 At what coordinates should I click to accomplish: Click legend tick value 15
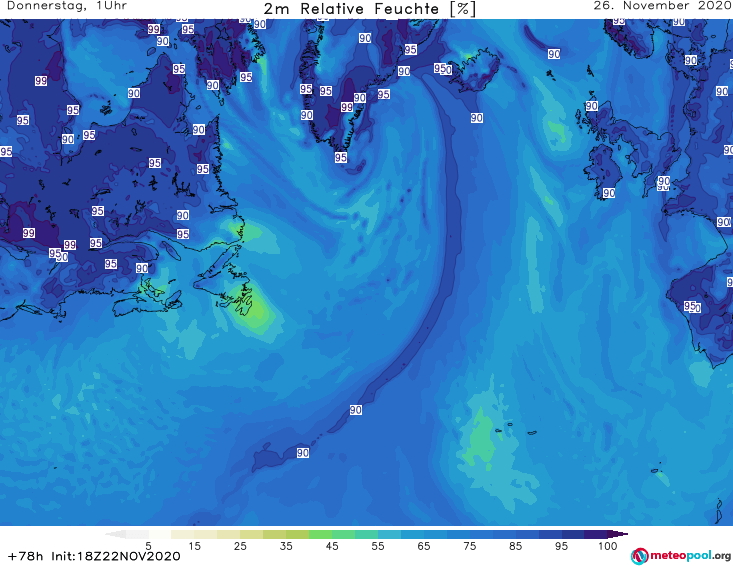[x=194, y=546]
